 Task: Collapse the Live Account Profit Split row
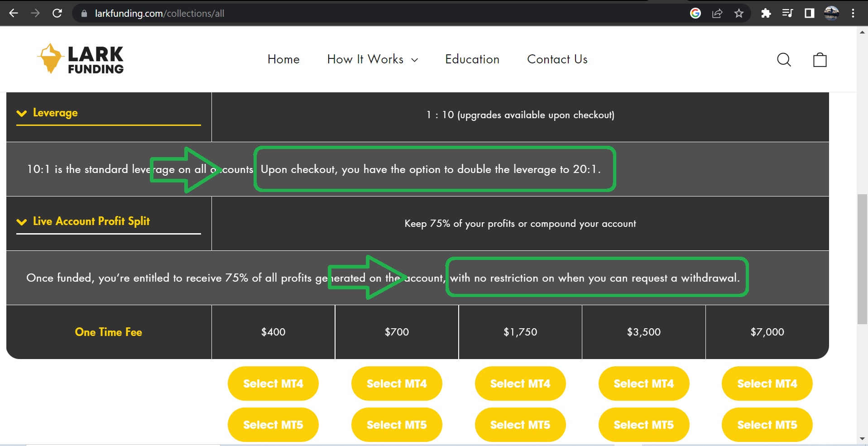pyautogui.click(x=83, y=221)
